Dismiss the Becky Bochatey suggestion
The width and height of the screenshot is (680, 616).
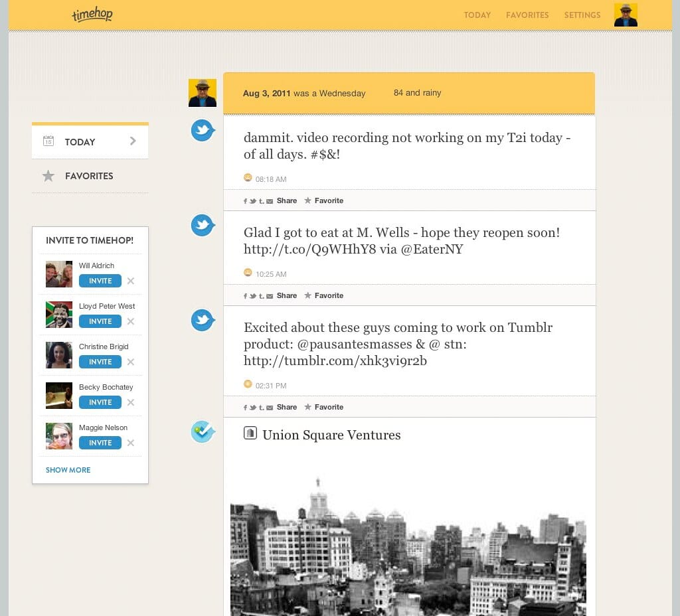131,402
